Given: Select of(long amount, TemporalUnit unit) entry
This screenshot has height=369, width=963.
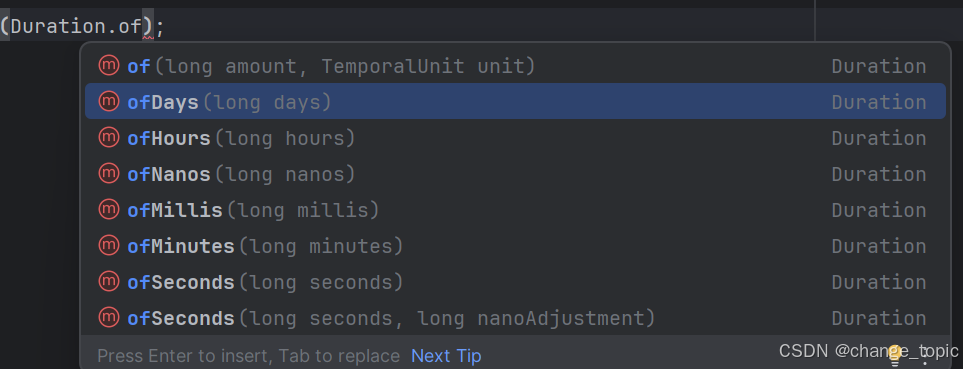Looking at the screenshot, I should point(515,66).
